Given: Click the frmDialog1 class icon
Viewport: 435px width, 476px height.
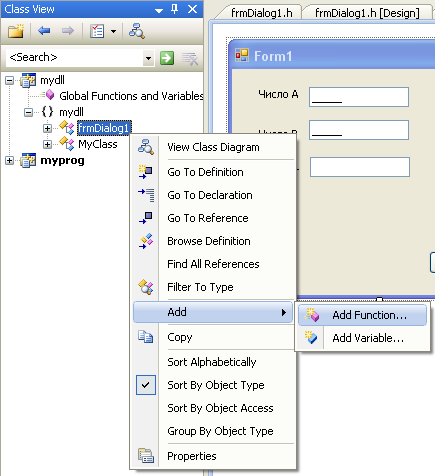Looking at the screenshot, I should (x=67, y=128).
